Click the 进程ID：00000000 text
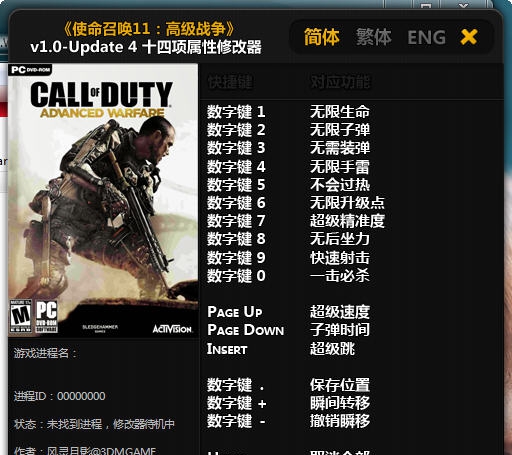The image size is (512, 455). pos(60,396)
